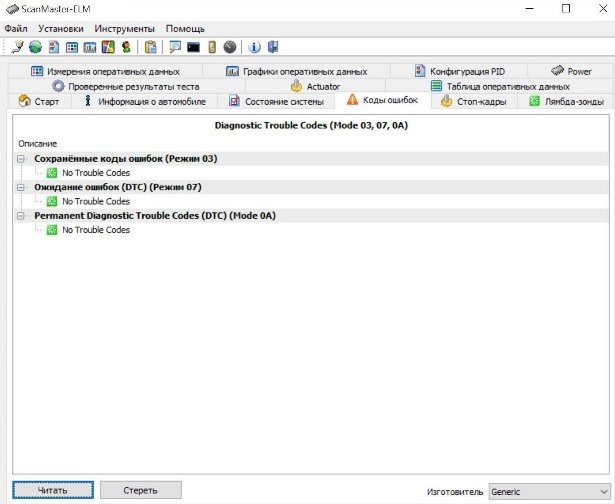The image size is (615, 504).
Task: Open the Файл menu
Action: [16, 29]
